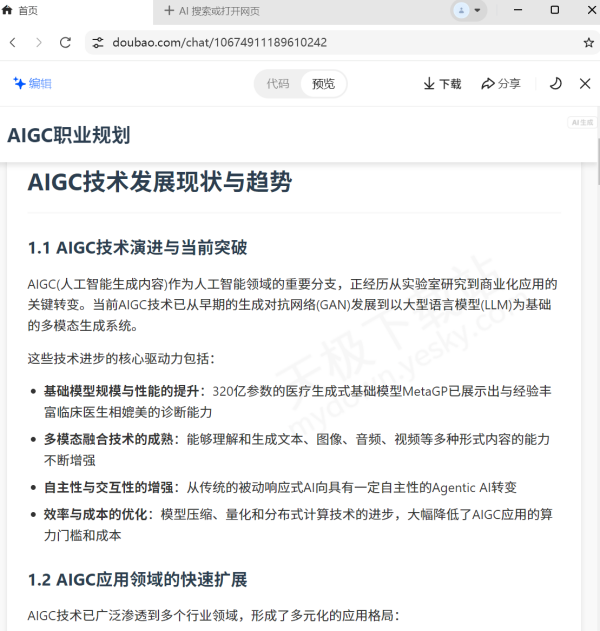The image size is (600, 631).
Task: Click the 1.1 AIGC技术演进与当前突破 heading
Action: coord(137,247)
